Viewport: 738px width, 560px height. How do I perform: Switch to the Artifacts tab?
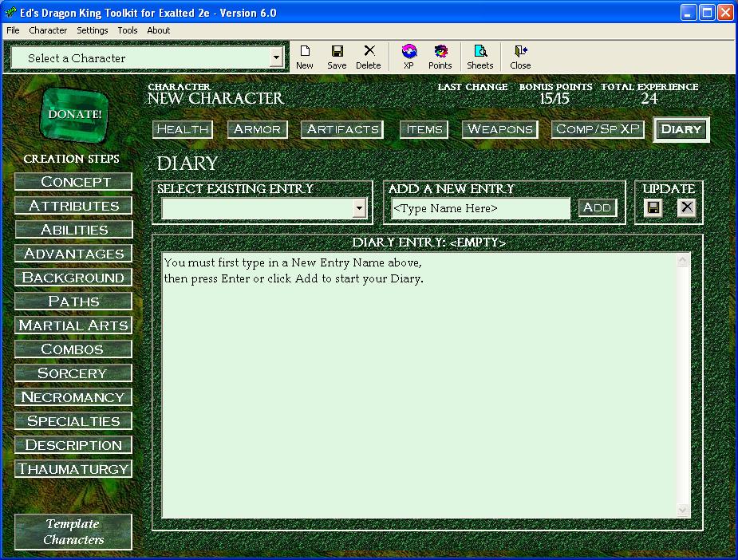click(342, 129)
